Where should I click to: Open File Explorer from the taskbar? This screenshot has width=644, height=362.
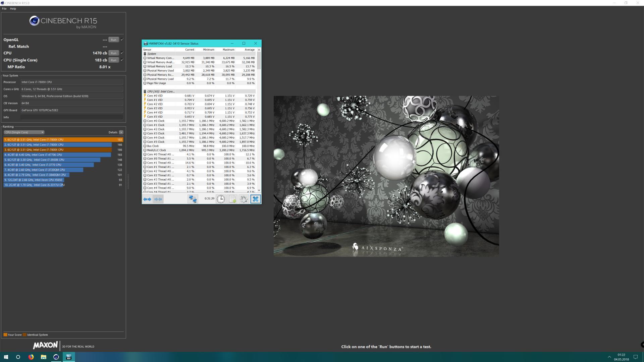pyautogui.click(x=43, y=357)
